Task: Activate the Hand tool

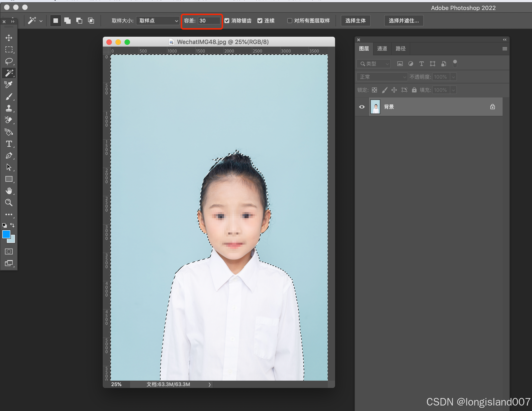Action: pos(9,191)
